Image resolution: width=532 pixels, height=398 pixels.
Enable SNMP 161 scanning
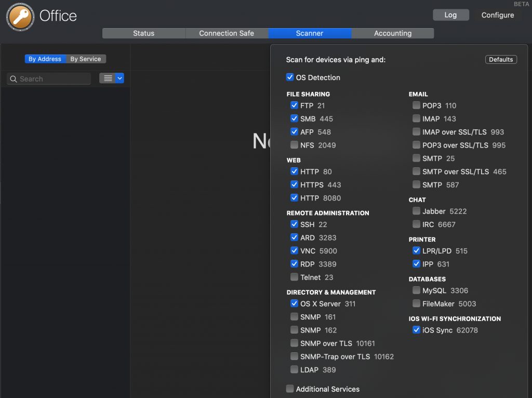point(294,317)
